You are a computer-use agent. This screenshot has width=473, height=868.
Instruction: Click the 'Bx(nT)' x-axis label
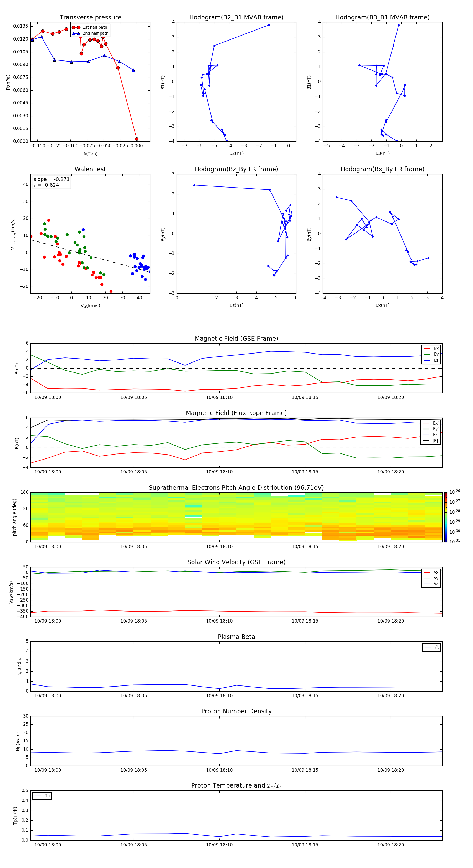pyautogui.click(x=382, y=305)
